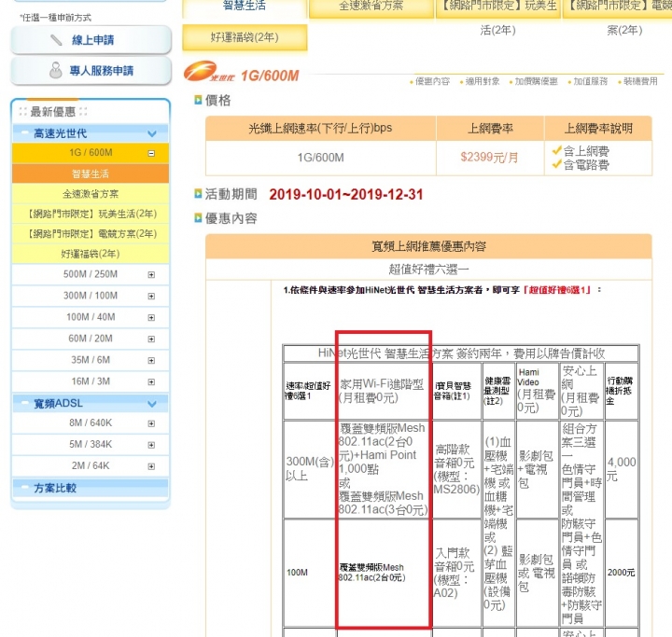The image size is (672, 637).
Task: Select 【網路門市限定】電競方案(2年) in sidebar
Action: pos(91,233)
